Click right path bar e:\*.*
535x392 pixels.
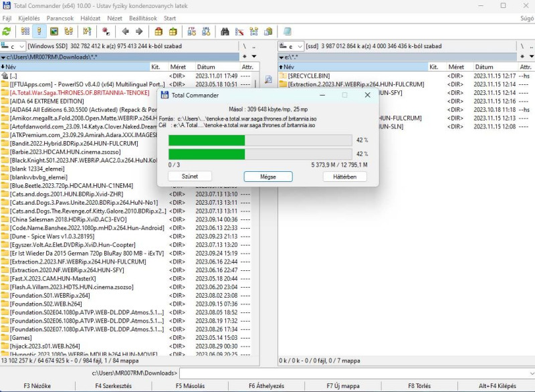pyautogui.click(x=397, y=57)
